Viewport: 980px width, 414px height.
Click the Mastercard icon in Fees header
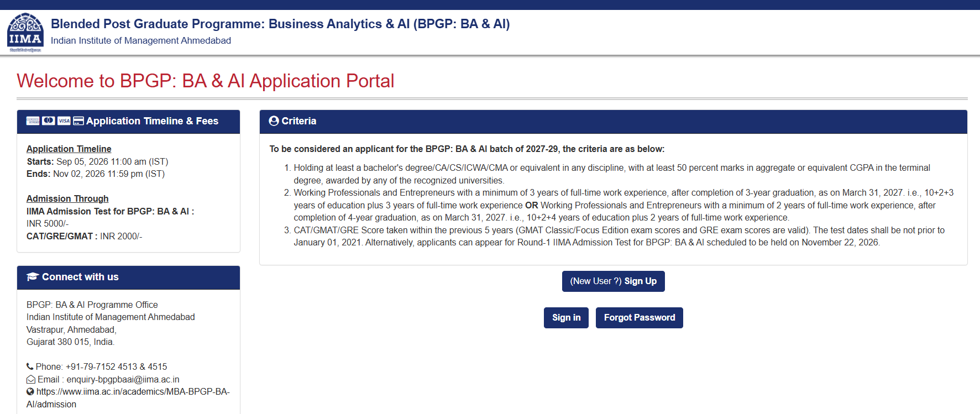click(x=49, y=121)
